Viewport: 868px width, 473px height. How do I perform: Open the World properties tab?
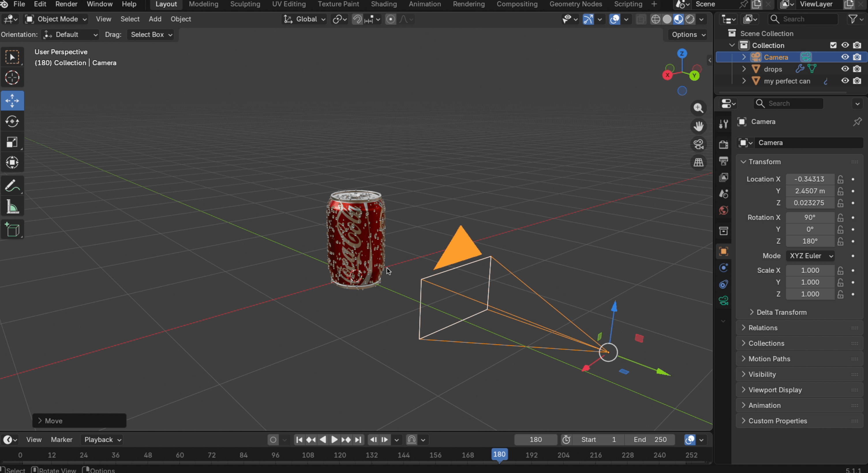pyautogui.click(x=723, y=211)
